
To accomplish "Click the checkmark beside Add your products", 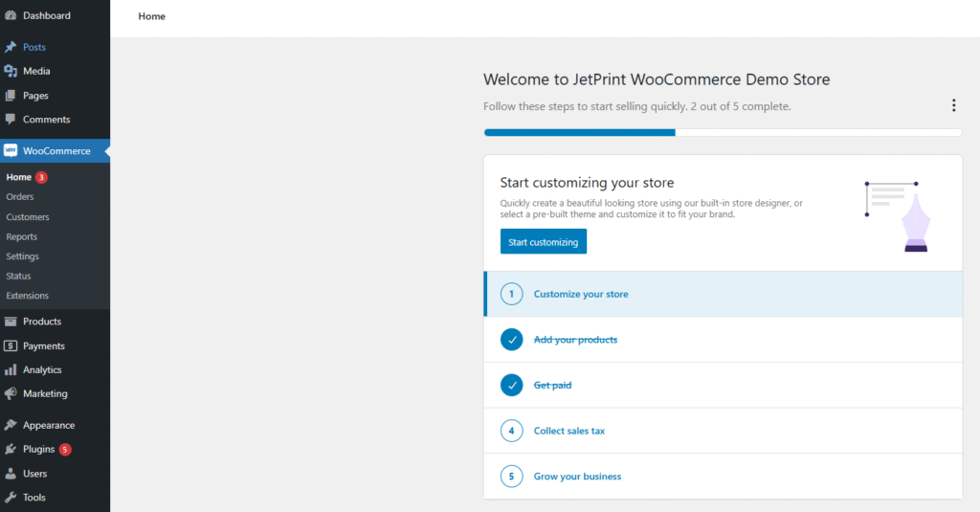I will (x=511, y=340).
